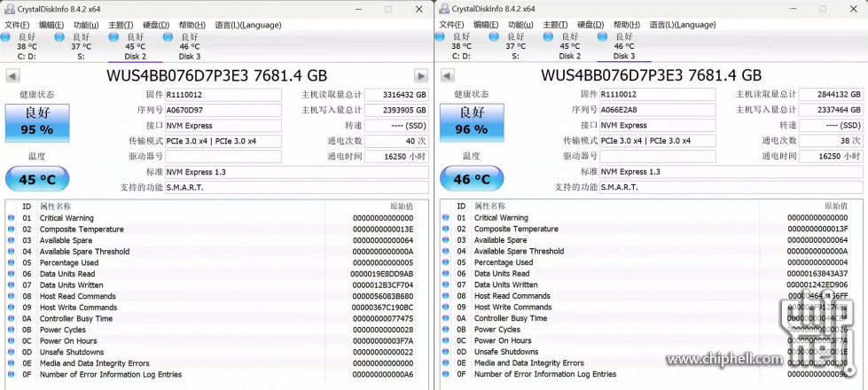868x390 pixels.
Task: Click status dot of Critical Warning in left window
Action: pos(11,218)
